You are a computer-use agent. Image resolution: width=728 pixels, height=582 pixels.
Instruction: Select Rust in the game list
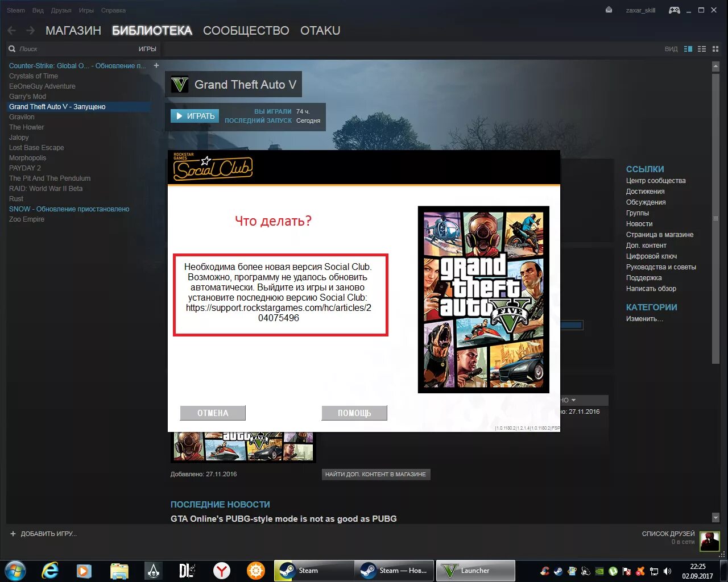[x=16, y=199]
